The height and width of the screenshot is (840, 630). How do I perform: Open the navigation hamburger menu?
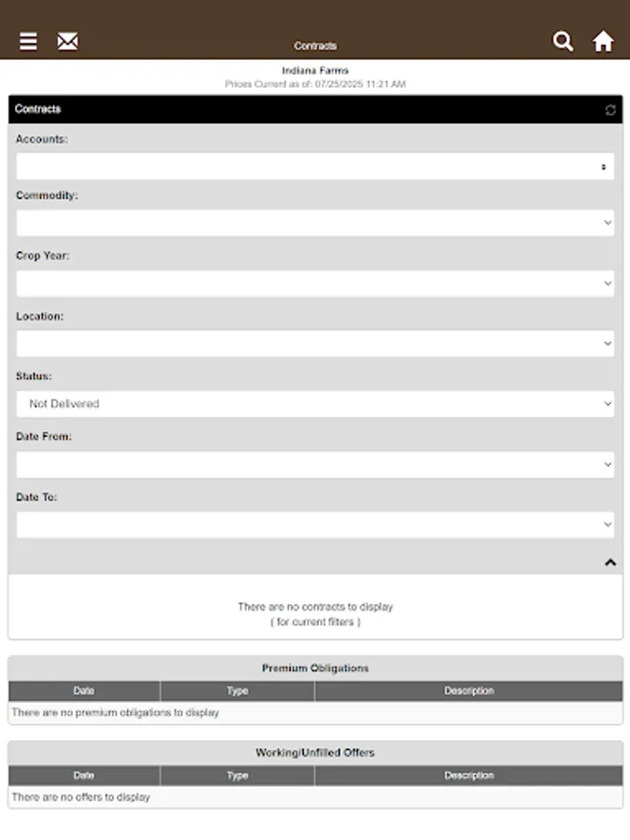[28, 41]
